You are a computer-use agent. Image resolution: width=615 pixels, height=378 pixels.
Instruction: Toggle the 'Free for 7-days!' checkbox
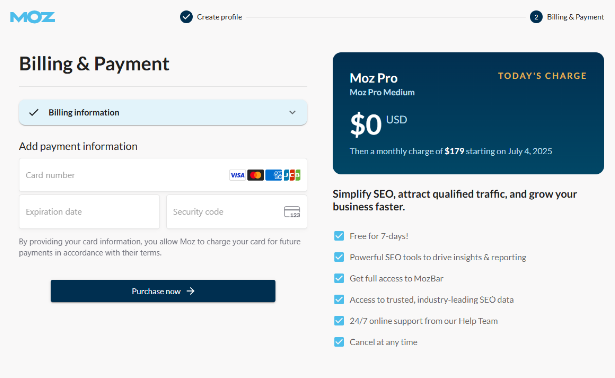click(339, 236)
